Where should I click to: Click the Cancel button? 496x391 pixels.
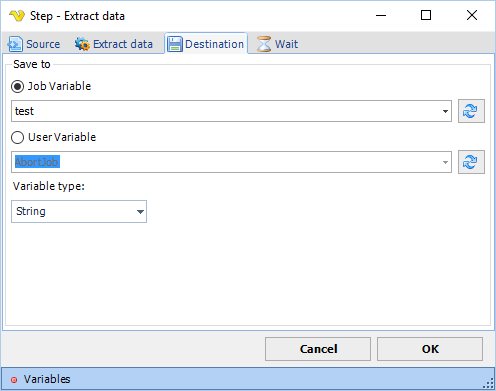click(x=318, y=349)
